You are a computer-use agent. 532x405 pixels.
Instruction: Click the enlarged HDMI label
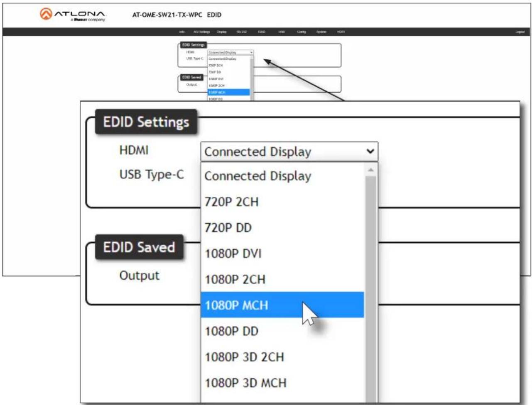(134, 150)
